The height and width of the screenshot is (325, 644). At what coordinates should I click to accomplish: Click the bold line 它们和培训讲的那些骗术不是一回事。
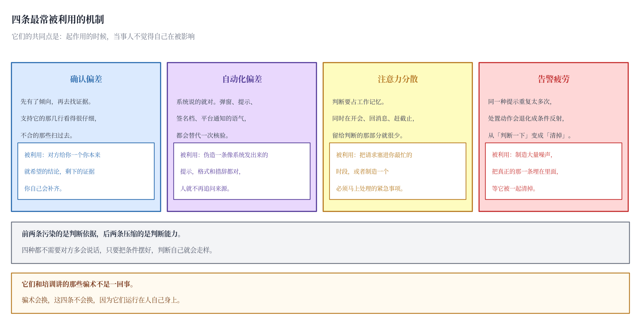click(78, 284)
